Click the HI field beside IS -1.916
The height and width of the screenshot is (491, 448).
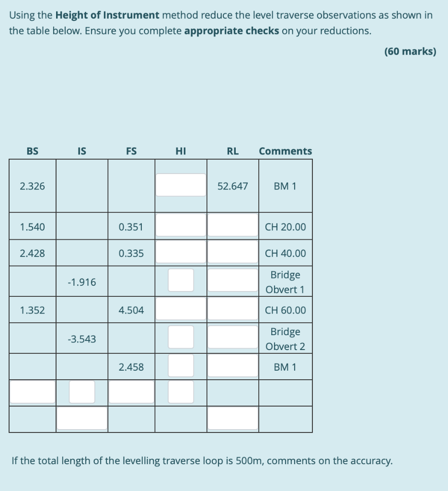pos(181,280)
